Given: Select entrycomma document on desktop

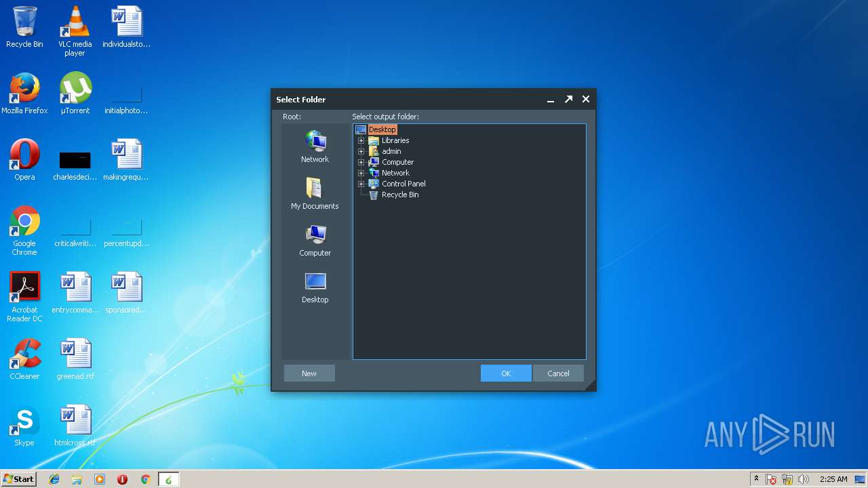Looking at the screenshot, I should 75,293.
